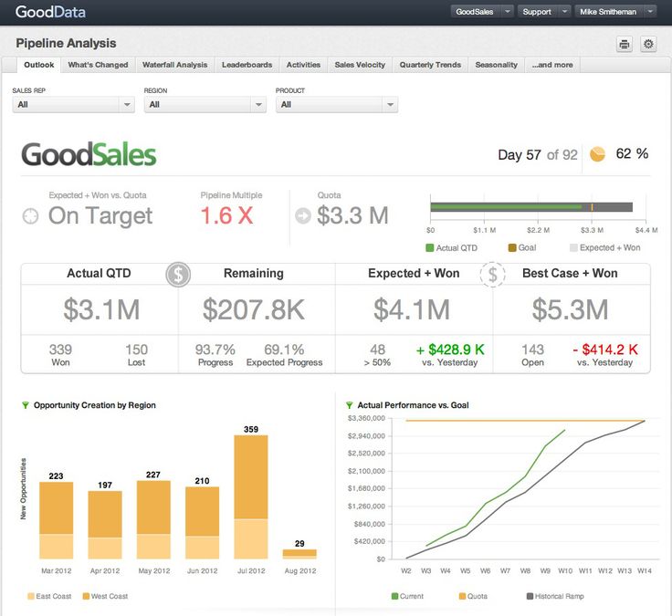Click the Support button
The width and height of the screenshot is (672, 616).
point(538,12)
